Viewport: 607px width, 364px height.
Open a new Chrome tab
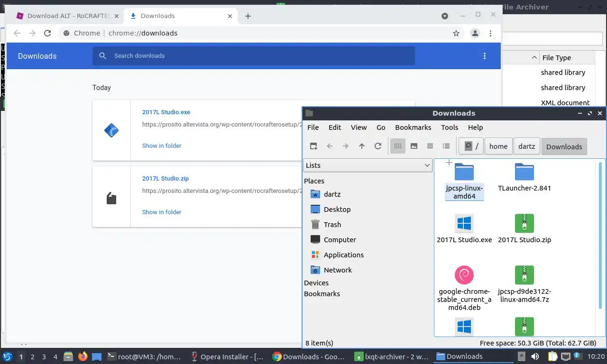[x=248, y=16]
